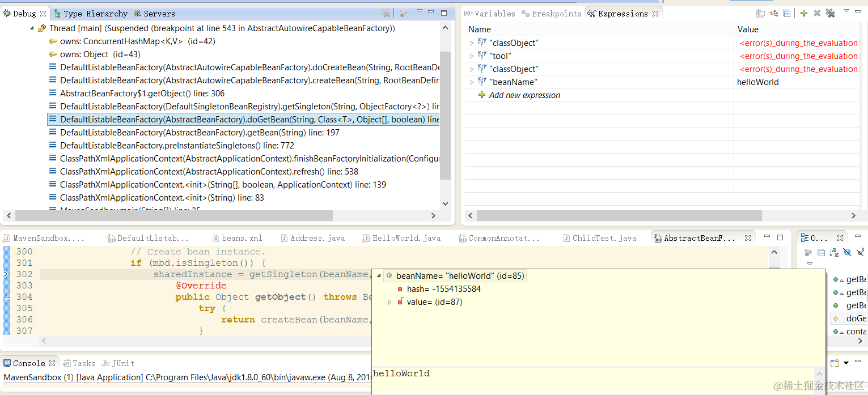Click Remove Selected Expressions X icon
This screenshot has width=868, height=395.
click(817, 14)
